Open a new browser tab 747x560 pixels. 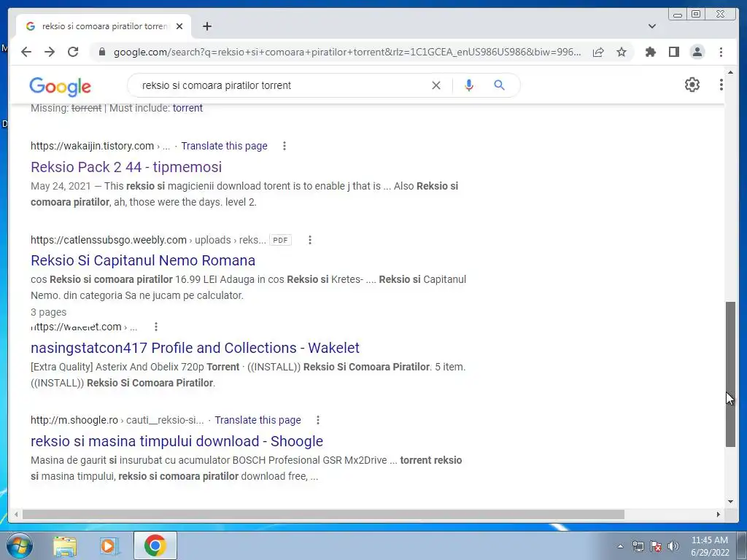(x=206, y=26)
